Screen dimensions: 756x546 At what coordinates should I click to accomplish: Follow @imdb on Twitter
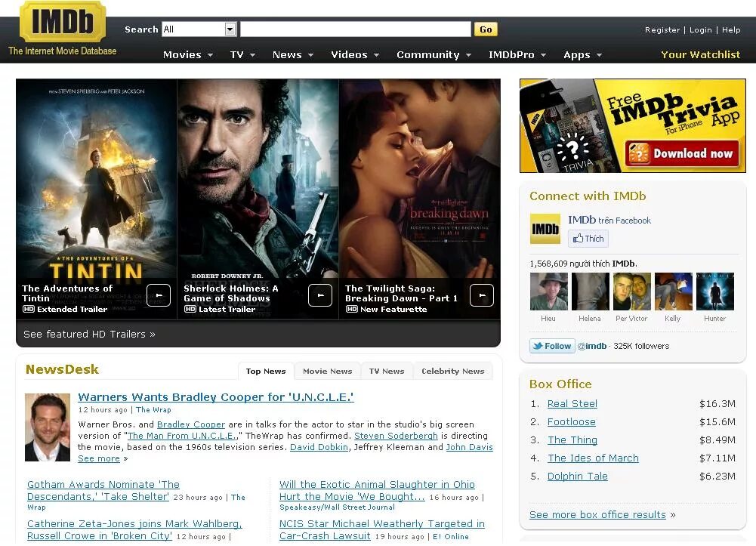(553, 346)
